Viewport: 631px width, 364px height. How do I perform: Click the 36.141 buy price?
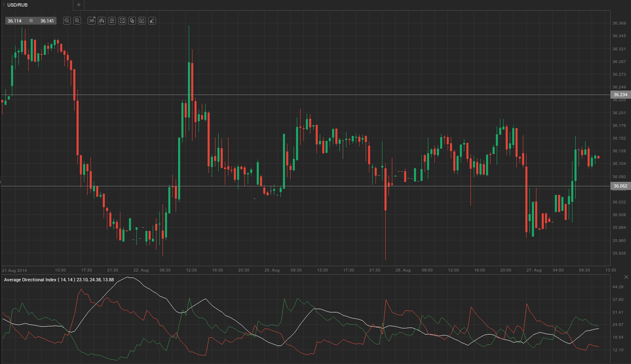(x=47, y=21)
